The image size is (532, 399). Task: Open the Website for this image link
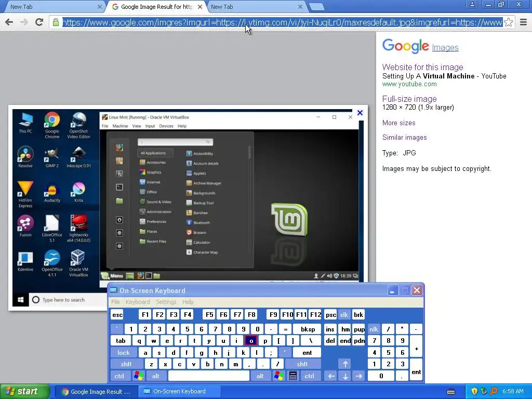click(x=422, y=67)
